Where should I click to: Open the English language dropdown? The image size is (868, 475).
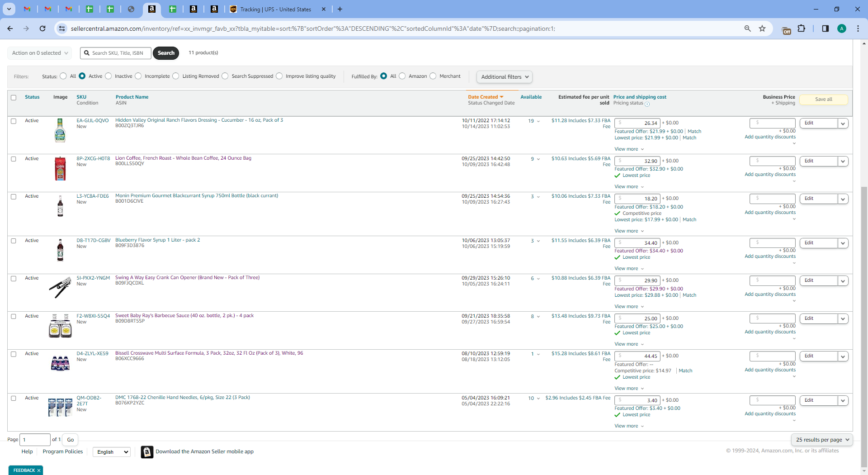pyautogui.click(x=112, y=452)
